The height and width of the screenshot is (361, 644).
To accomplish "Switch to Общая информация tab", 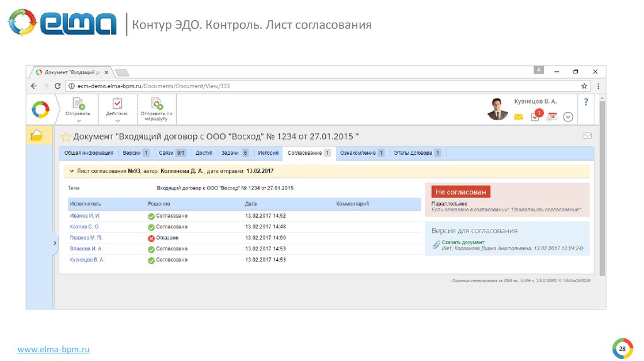I will point(89,153).
